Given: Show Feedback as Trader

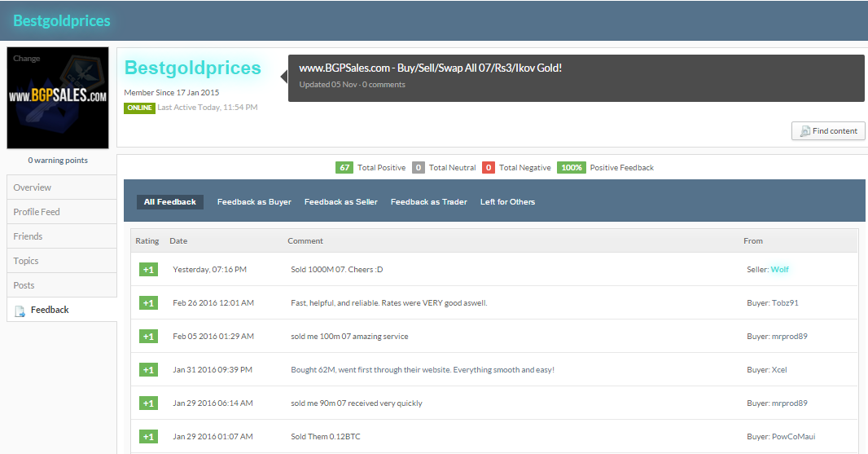Looking at the screenshot, I should pyautogui.click(x=429, y=202).
